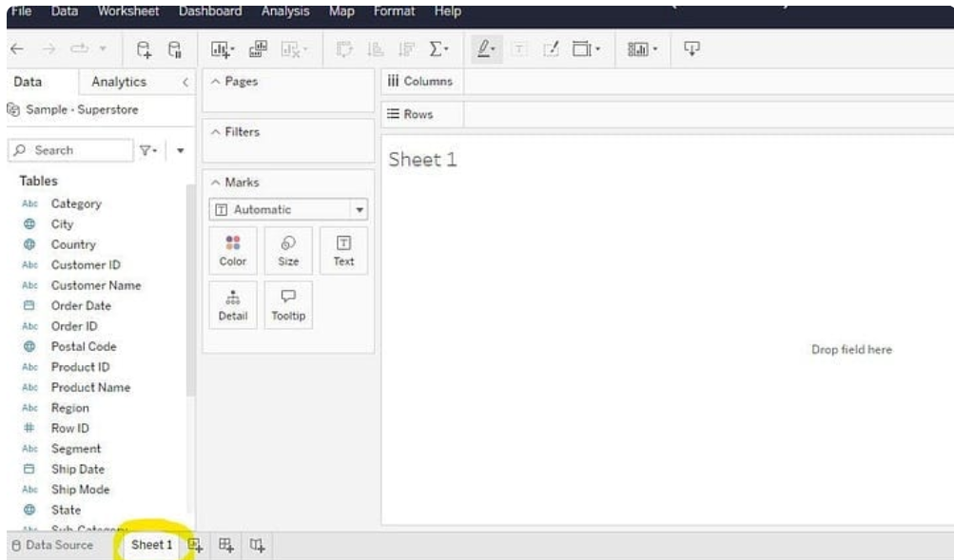Click the Add New Data Source toolbar icon
954x560 pixels.
(x=144, y=48)
